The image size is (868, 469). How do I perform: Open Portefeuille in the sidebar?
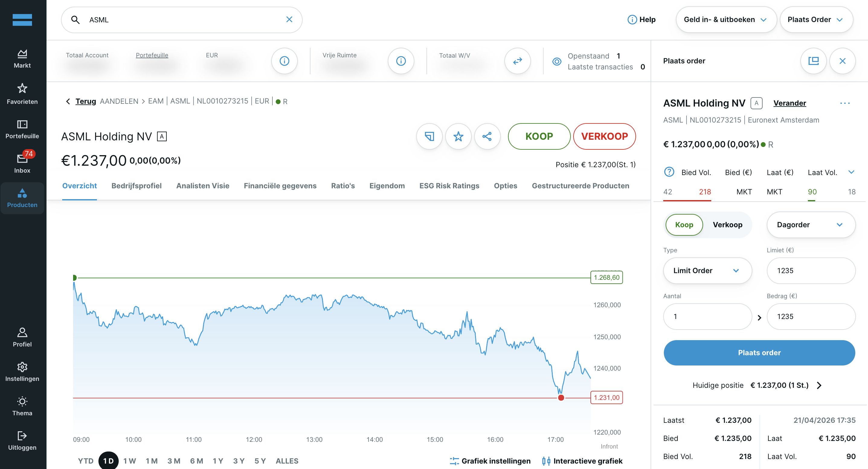pyautogui.click(x=22, y=129)
